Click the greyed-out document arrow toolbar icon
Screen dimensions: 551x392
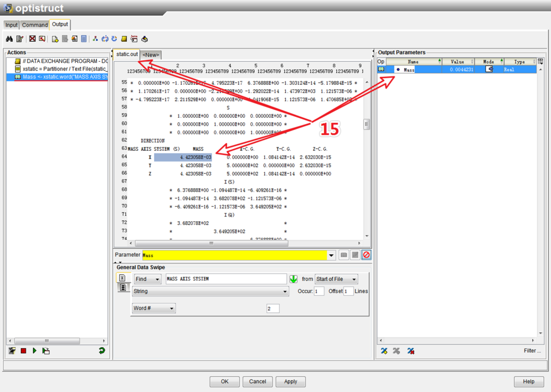coord(65,39)
